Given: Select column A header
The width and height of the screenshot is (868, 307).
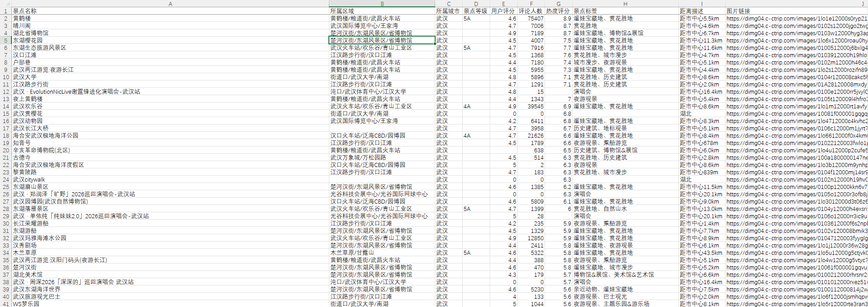Looking at the screenshot, I should [x=170, y=4].
